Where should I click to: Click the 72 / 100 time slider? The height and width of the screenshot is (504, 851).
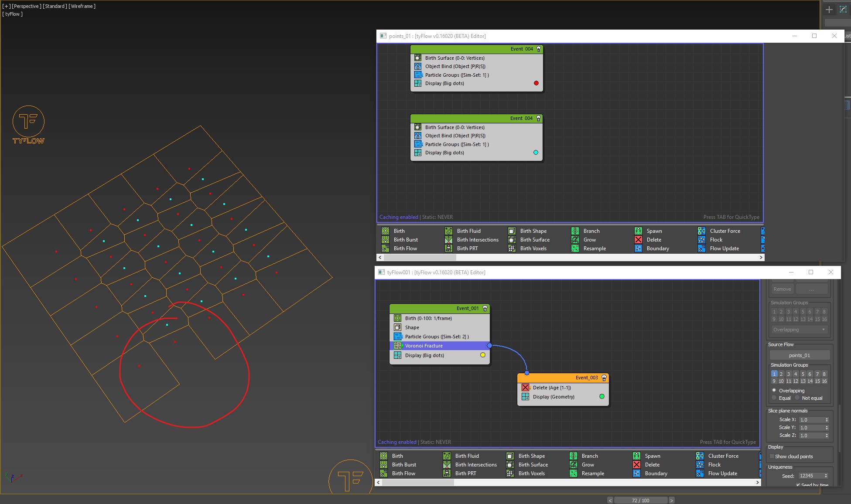pos(640,500)
